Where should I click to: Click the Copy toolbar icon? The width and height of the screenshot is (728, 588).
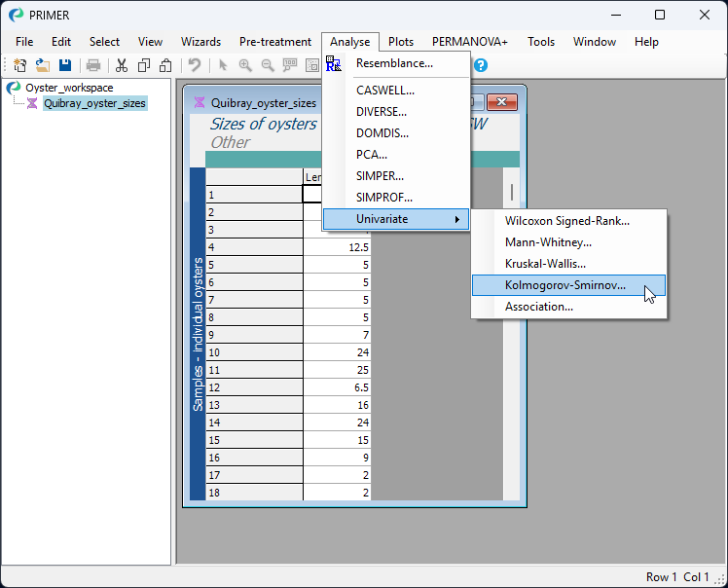click(144, 65)
